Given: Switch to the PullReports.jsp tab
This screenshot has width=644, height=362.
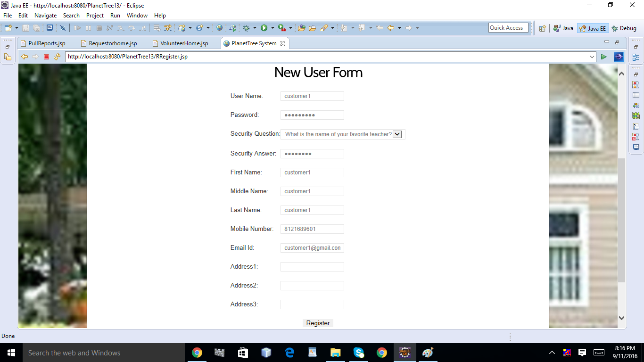Looking at the screenshot, I should point(42,43).
